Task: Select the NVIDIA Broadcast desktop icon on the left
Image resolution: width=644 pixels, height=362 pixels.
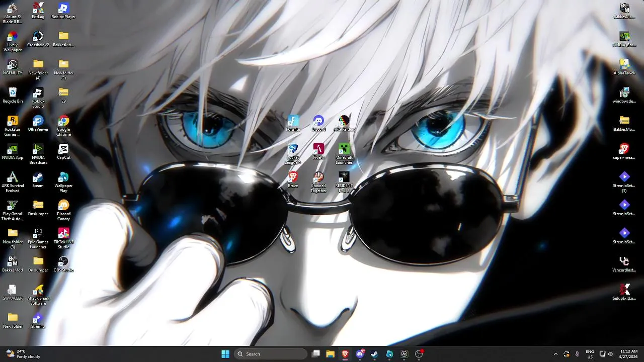Action: (38, 154)
